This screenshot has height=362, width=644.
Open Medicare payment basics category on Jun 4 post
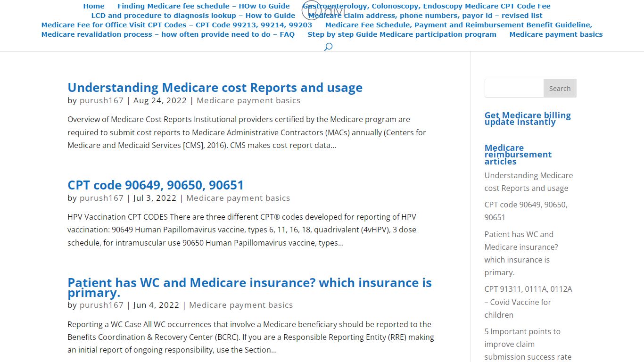point(241,305)
